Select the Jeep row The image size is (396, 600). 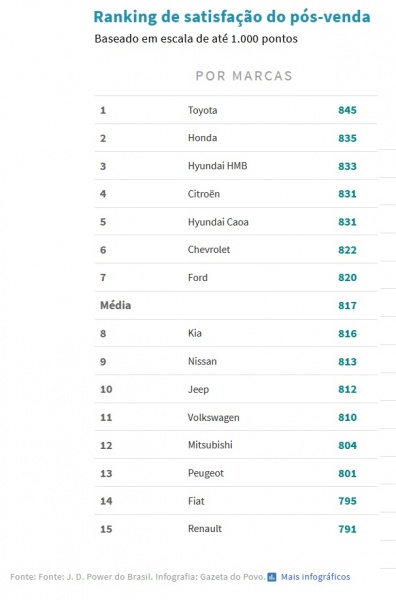(236, 390)
